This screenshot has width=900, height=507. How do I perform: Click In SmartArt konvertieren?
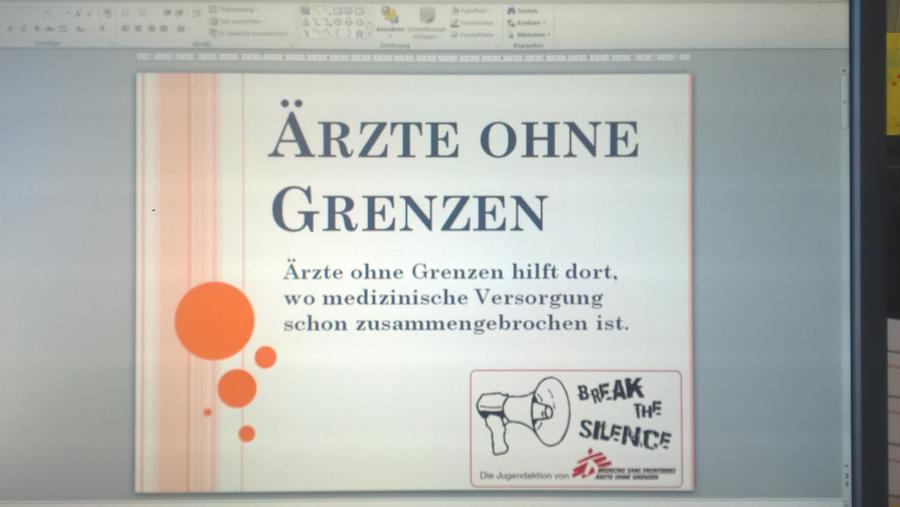click(x=249, y=33)
